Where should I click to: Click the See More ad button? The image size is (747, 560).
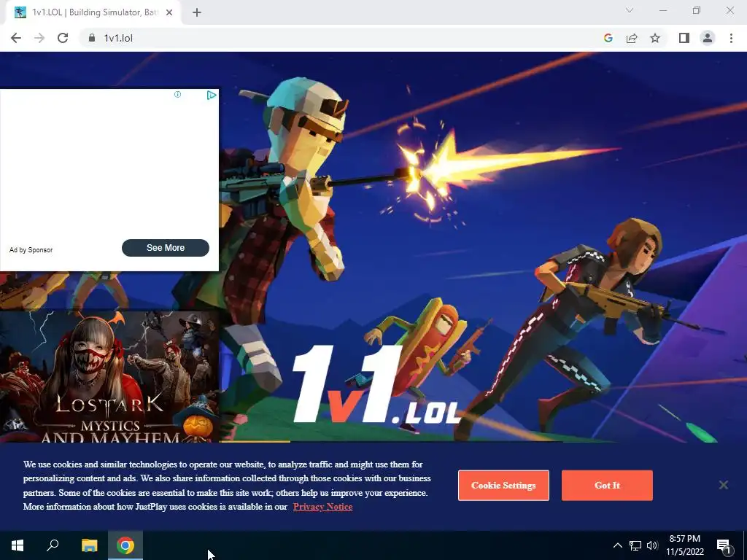(166, 248)
